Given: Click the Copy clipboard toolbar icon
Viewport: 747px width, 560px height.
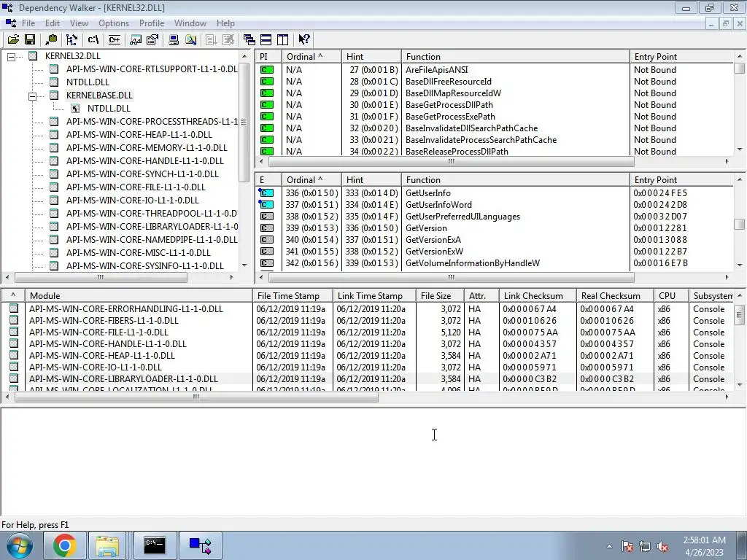Looking at the screenshot, I should tap(50, 39).
